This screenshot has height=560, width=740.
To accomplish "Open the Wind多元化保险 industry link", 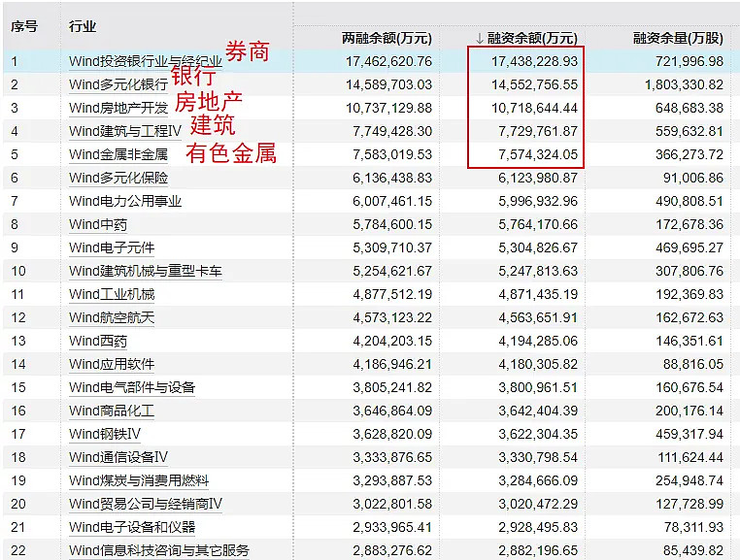I will [118, 178].
